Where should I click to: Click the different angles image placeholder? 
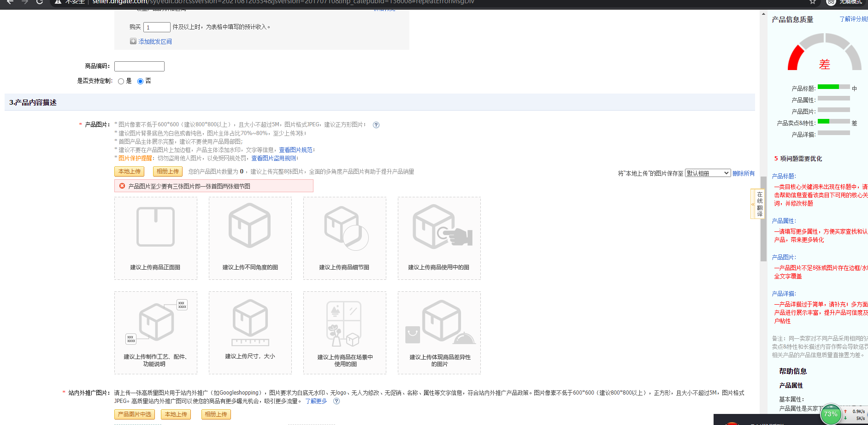[x=250, y=238]
